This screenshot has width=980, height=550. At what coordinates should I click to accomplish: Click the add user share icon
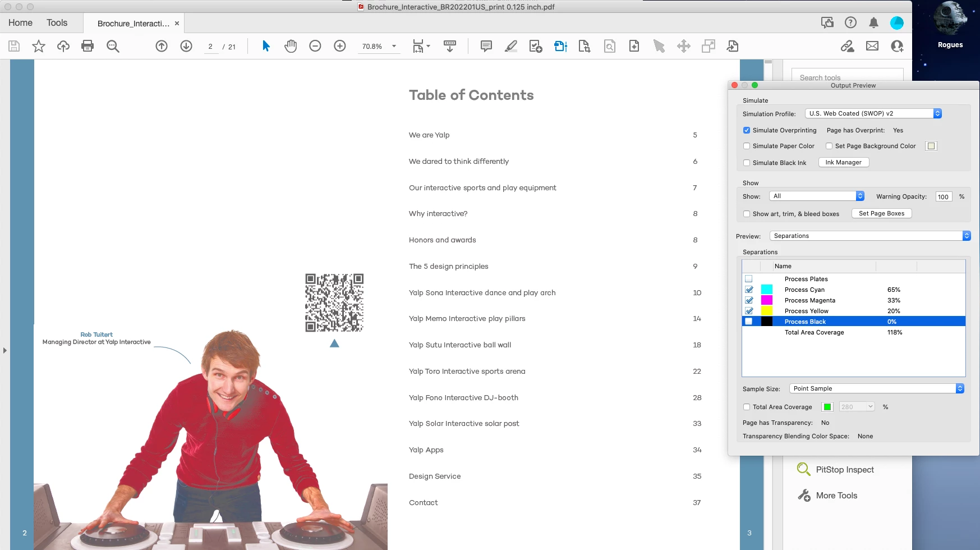tap(897, 46)
